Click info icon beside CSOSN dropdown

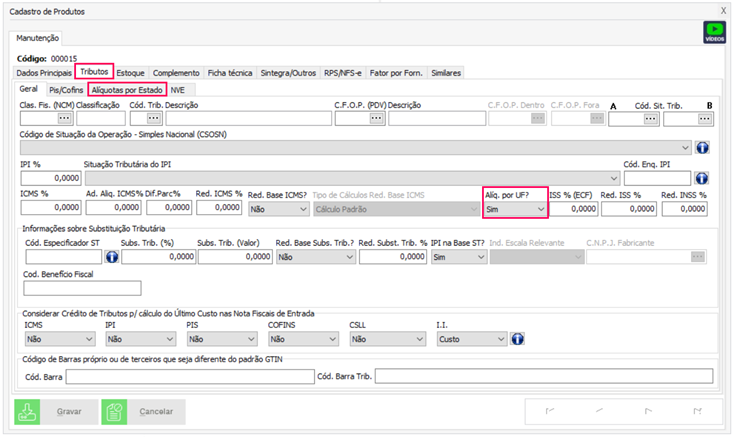pos(702,148)
